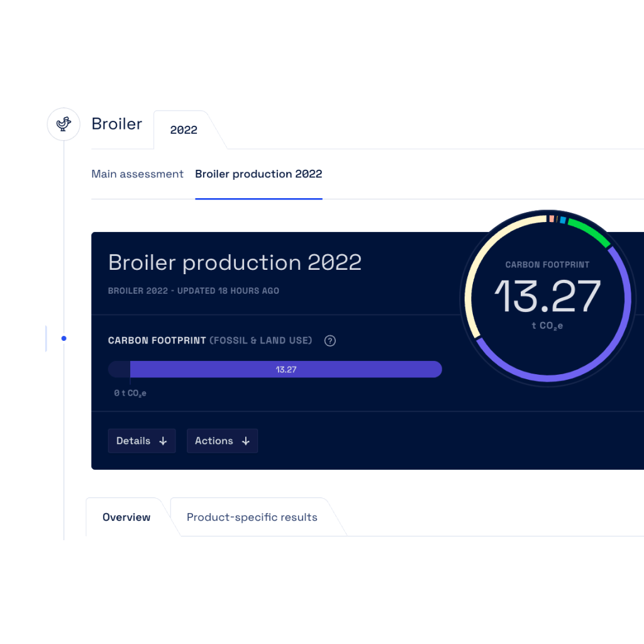644x644 pixels.
Task: Open the carbon footprint help question mark
Action: click(330, 341)
